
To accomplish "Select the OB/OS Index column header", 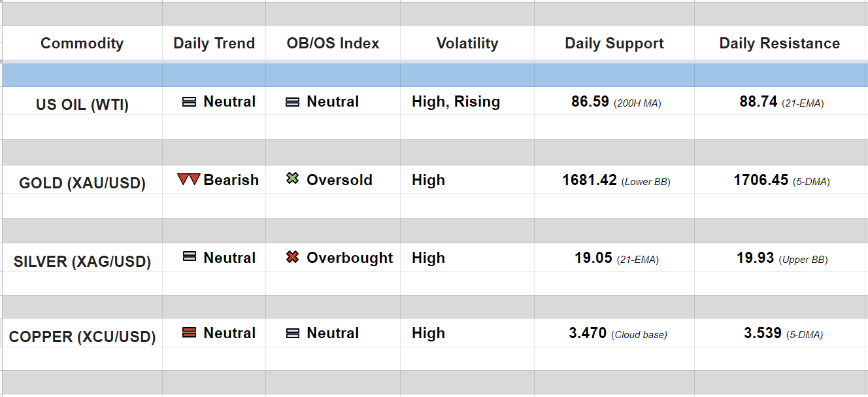I will click(333, 43).
